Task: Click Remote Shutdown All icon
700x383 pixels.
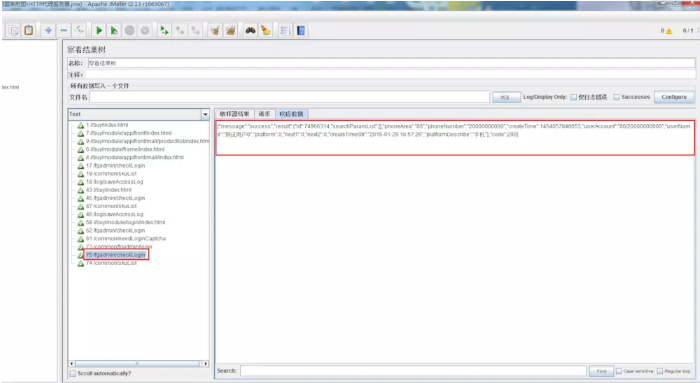Action: point(196,30)
